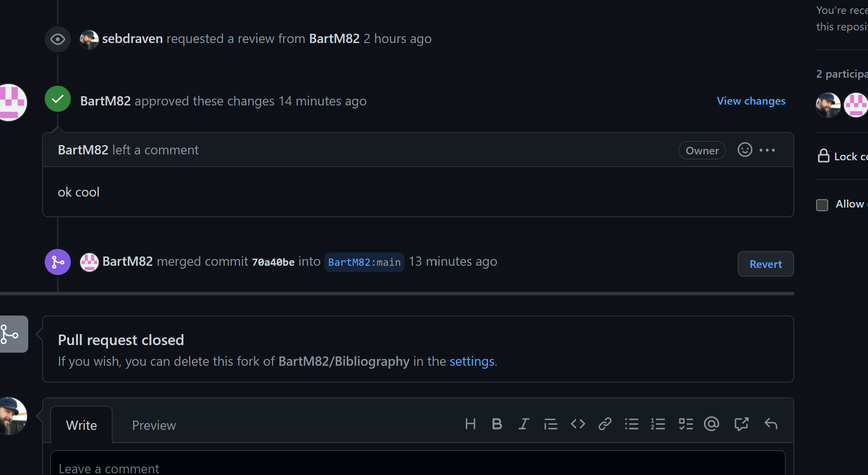
Task: Open saved replies
Action: click(771, 424)
